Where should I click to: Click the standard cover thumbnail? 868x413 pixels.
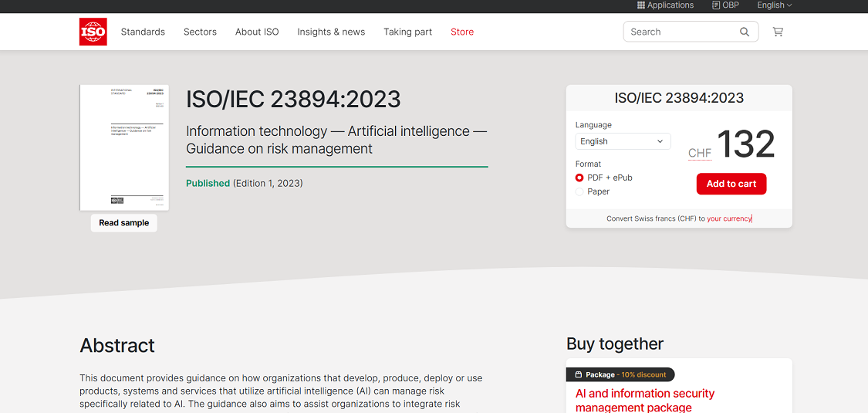[124, 147]
